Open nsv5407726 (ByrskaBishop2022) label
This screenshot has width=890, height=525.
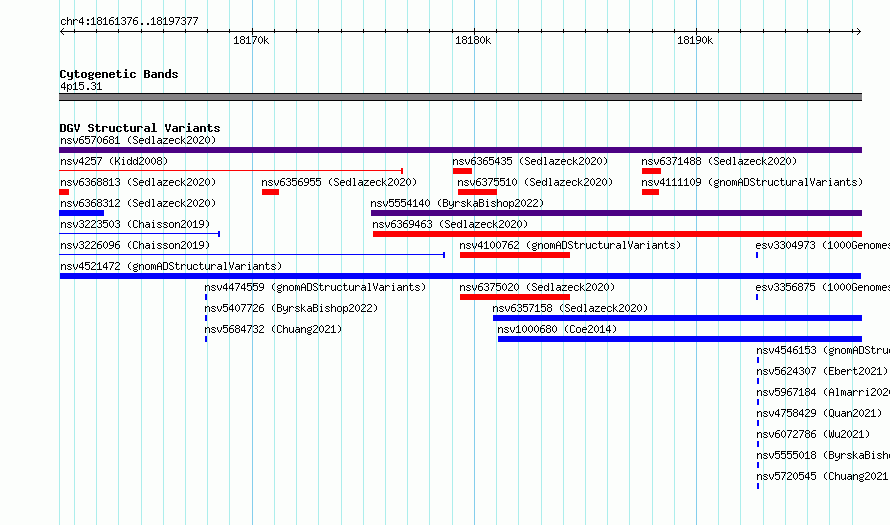(x=291, y=308)
